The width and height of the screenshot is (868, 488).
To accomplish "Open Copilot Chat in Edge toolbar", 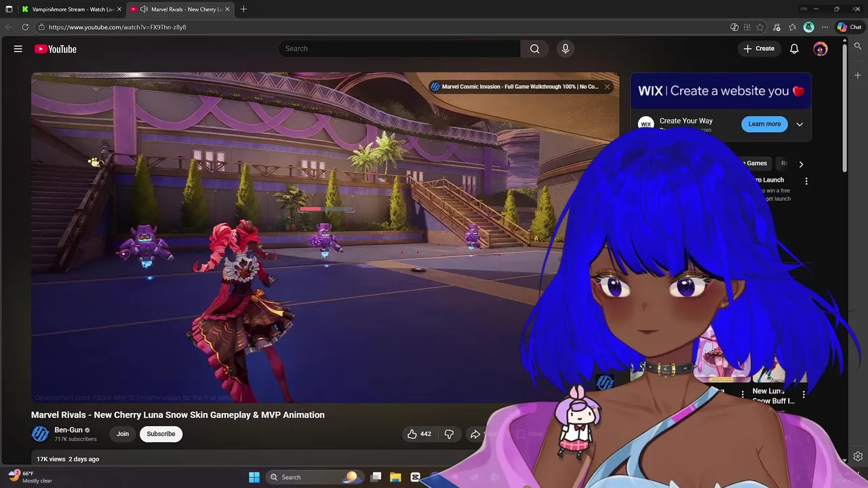I will [850, 27].
